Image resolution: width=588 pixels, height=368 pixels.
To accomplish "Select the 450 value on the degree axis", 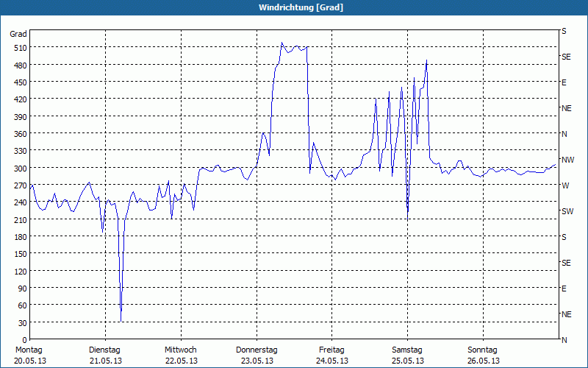I will click(21, 82).
